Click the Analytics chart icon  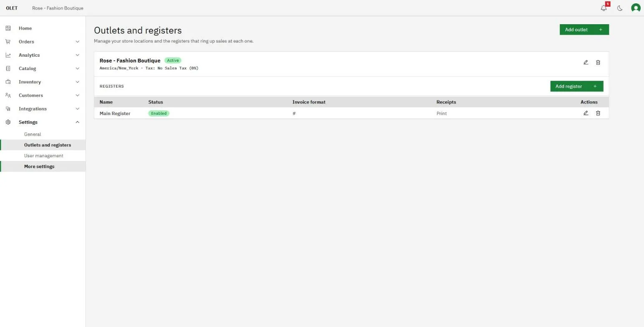(x=8, y=55)
